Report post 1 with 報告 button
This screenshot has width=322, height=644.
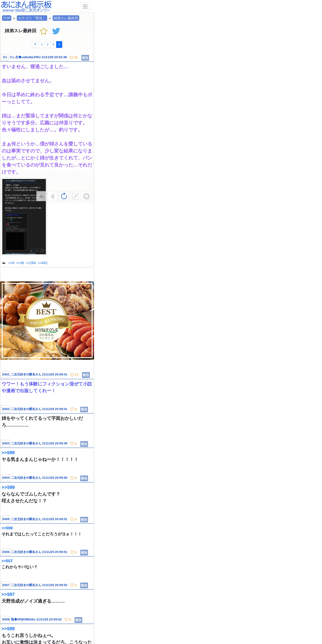tap(85, 58)
